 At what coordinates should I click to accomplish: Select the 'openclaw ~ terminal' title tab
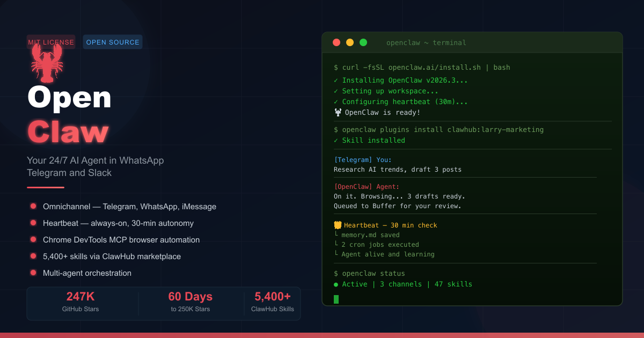[x=427, y=42]
